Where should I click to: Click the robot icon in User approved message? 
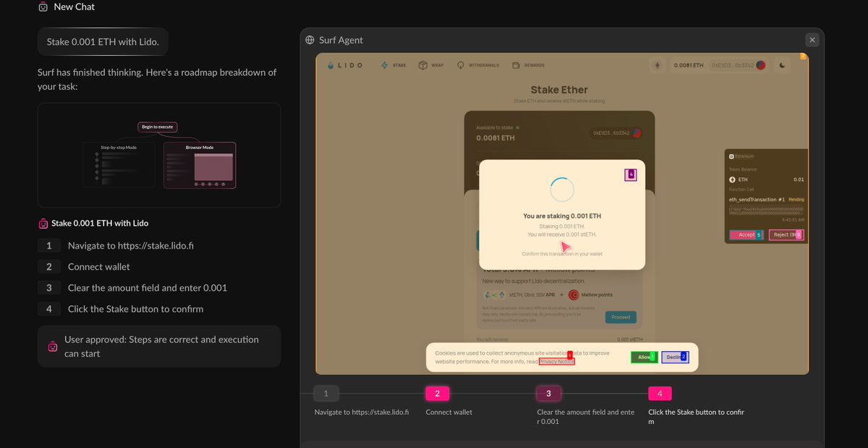52,347
